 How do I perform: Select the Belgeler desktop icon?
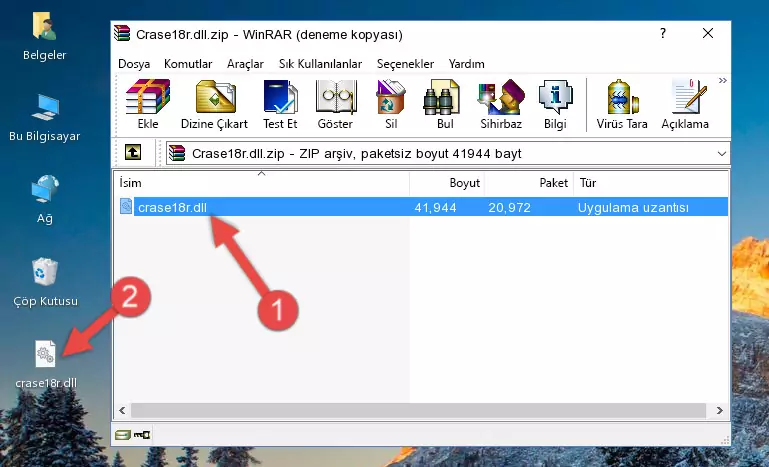45,37
